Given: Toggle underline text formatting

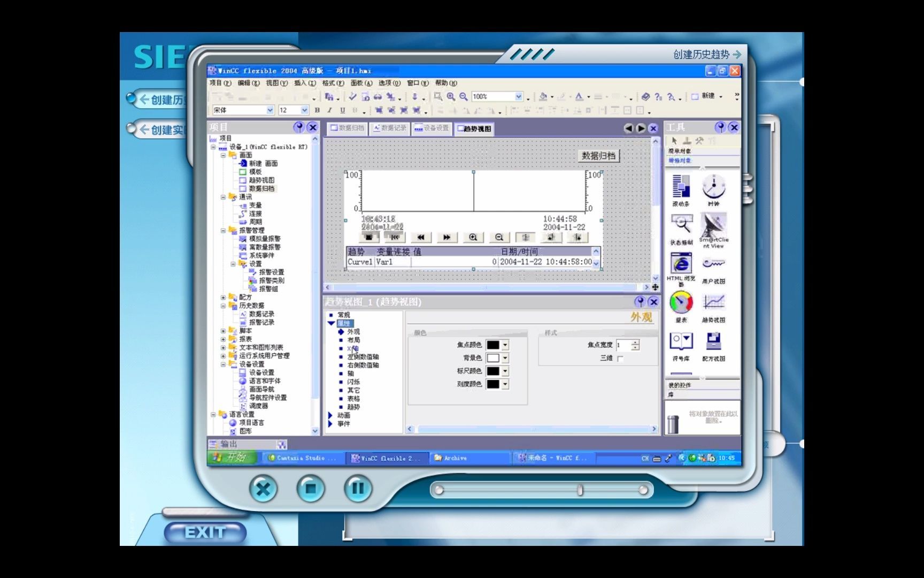Looking at the screenshot, I should [x=342, y=110].
